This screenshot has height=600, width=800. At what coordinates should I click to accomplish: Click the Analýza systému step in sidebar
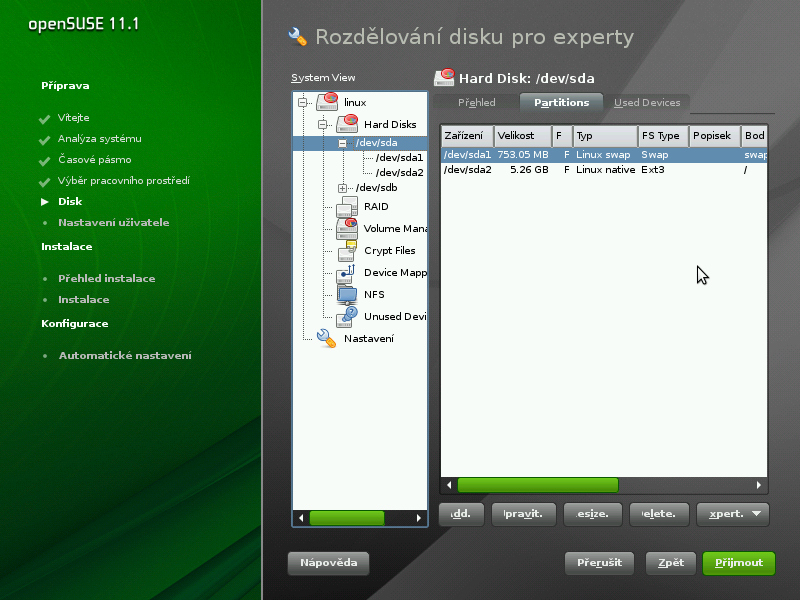click(x=99, y=139)
